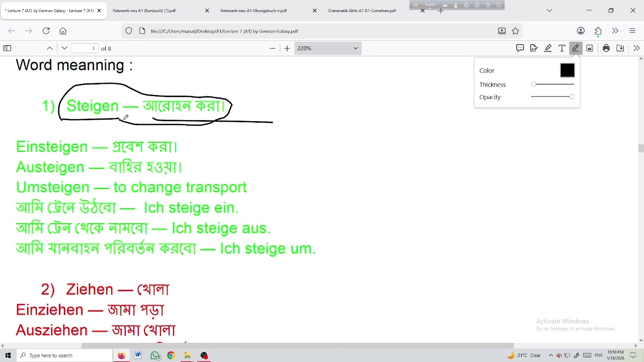Open Google Chrome from the taskbar
644x362 pixels.
click(x=171, y=355)
